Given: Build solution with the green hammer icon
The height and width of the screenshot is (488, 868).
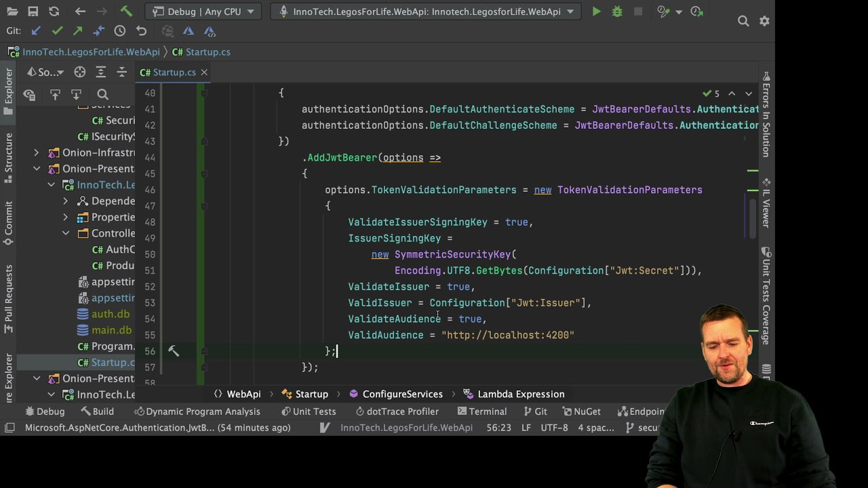Looking at the screenshot, I should [126, 12].
